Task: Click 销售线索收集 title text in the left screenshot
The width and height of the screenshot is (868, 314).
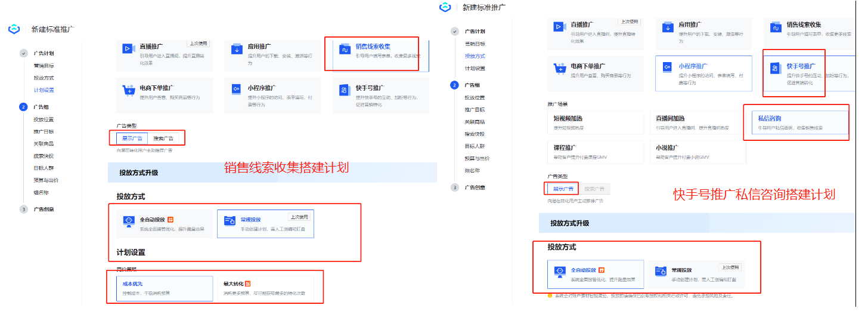Action: coord(373,46)
